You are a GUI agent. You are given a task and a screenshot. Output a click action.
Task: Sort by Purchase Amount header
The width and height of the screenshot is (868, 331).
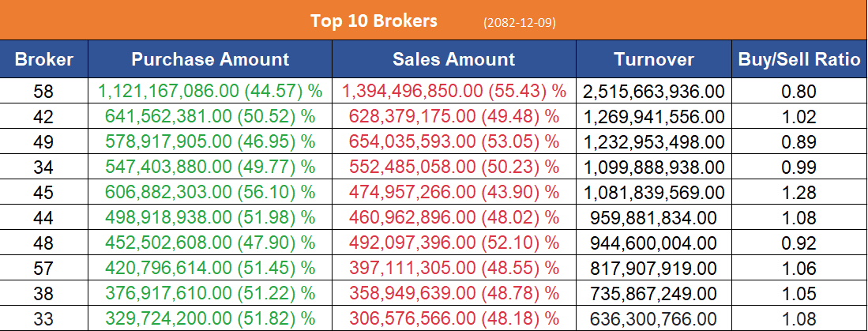[210, 59]
